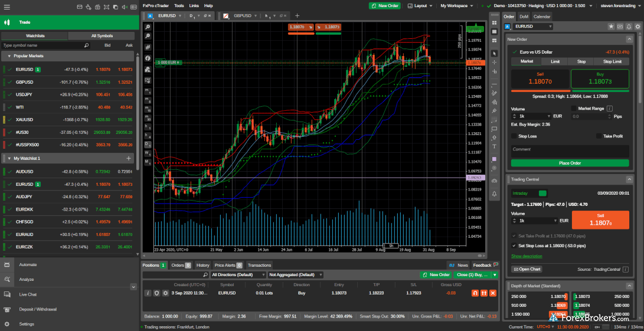Viewport: 644px width, 331px height.
Task: Select the horizontal line drawing tool
Action: pyautogui.click(x=494, y=84)
